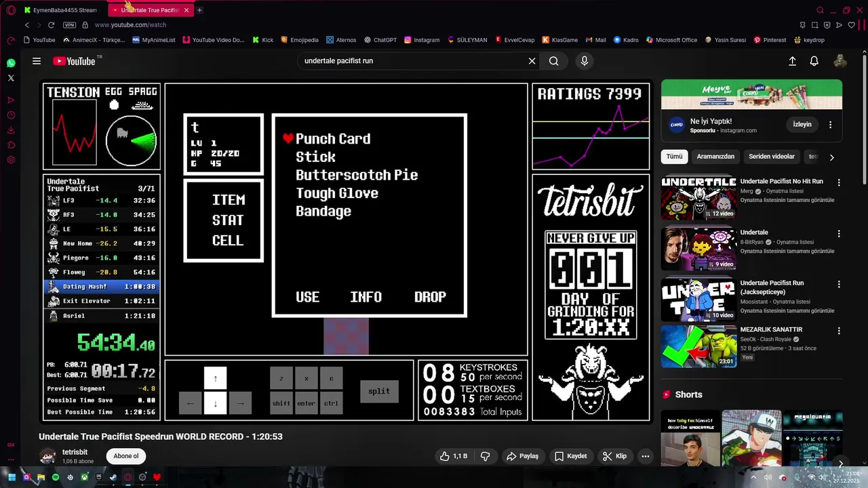The width and height of the screenshot is (868, 488).
Task: Open the 8-BitRyan Undertale playlist thumbnail
Action: point(698,249)
